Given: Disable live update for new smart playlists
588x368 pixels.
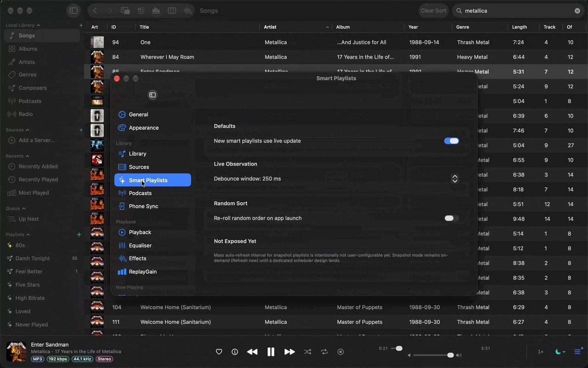Looking at the screenshot, I should [x=452, y=141].
